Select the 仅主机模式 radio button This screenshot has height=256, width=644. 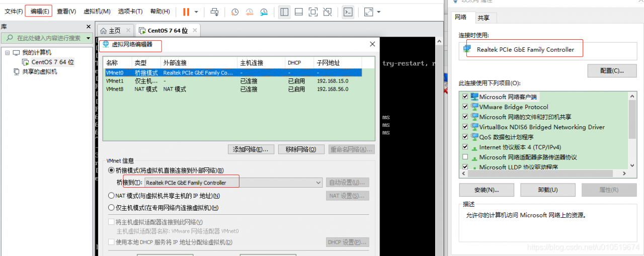[x=112, y=208]
